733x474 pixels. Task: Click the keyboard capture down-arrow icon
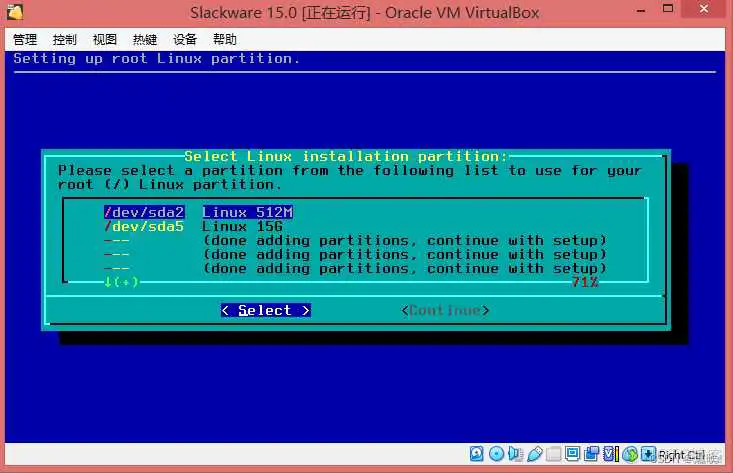[648, 453]
